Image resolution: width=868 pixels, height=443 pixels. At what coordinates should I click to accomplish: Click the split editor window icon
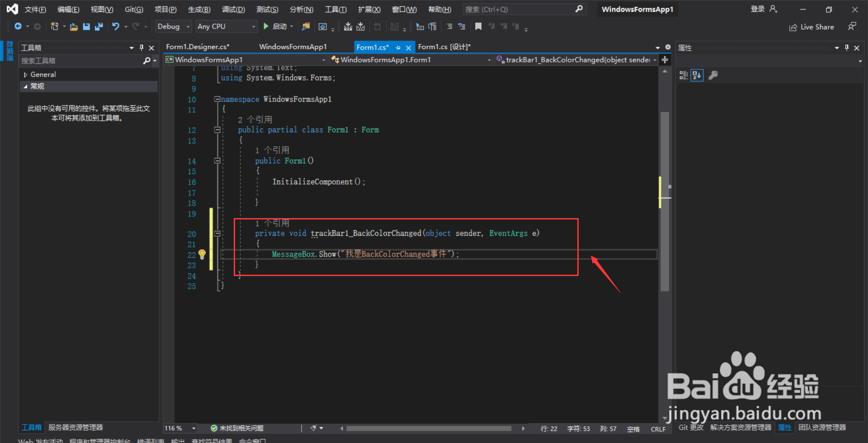tap(665, 60)
